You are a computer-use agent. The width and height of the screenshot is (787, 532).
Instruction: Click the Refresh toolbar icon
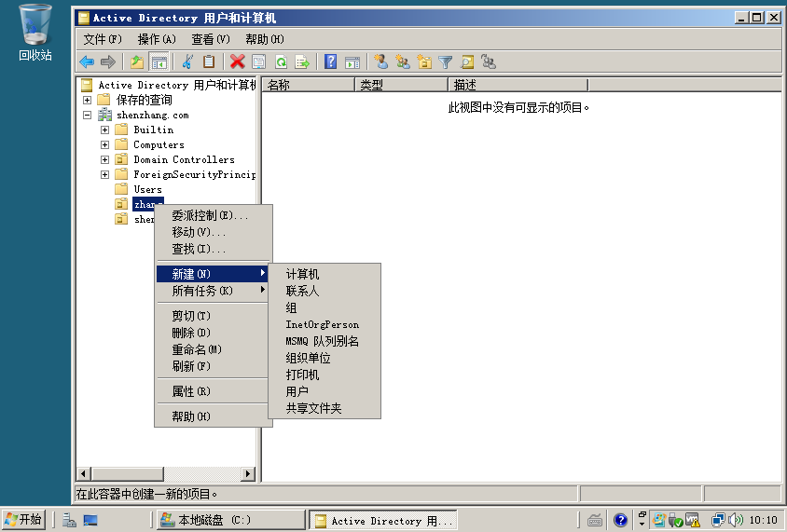click(280, 62)
